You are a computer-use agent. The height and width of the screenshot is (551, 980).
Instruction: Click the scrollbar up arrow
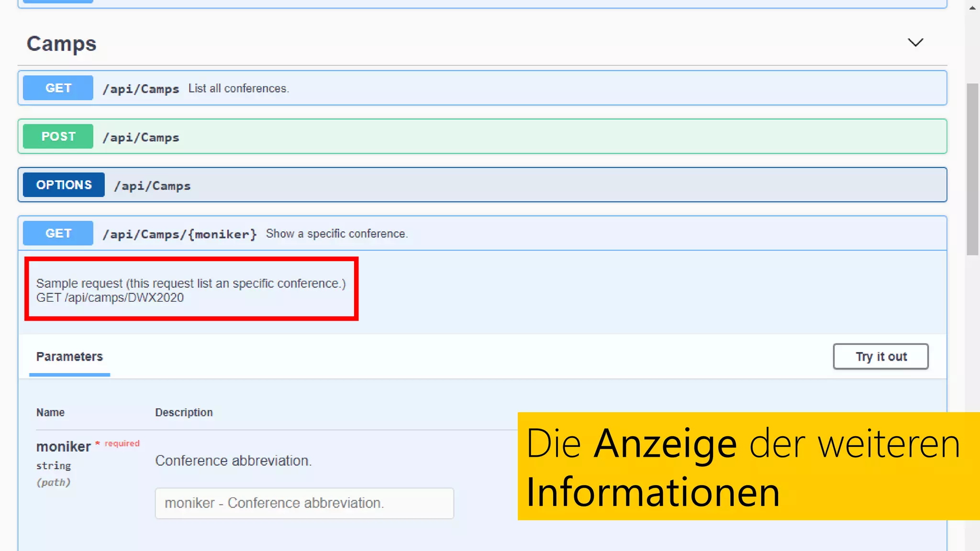coord(972,8)
